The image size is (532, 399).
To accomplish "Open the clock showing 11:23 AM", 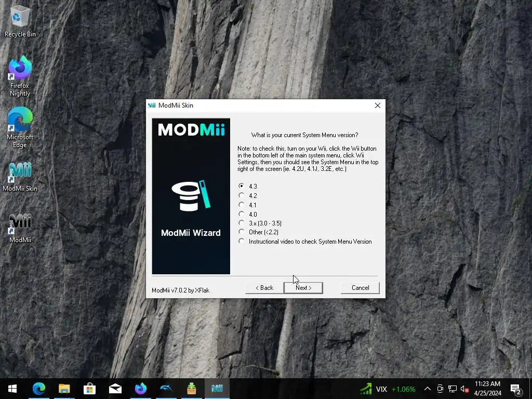I will pyautogui.click(x=487, y=389).
